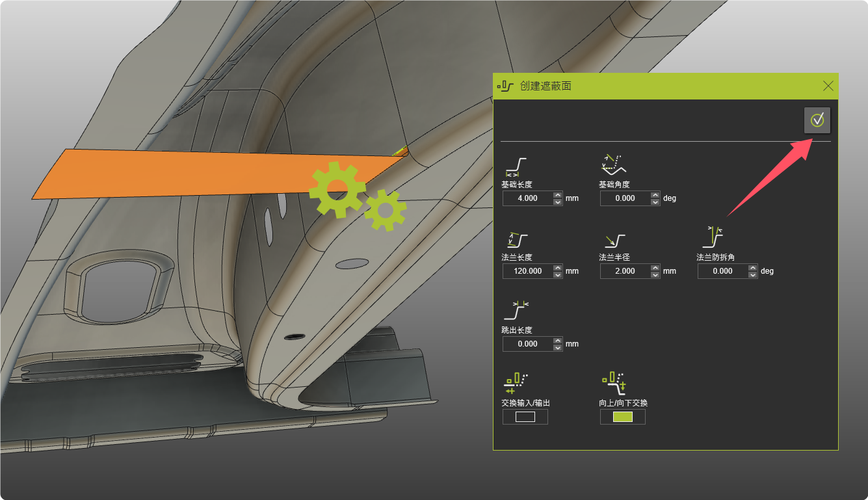Click the 跳出长度 input field
868x500 pixels.
tap(527, 344)
